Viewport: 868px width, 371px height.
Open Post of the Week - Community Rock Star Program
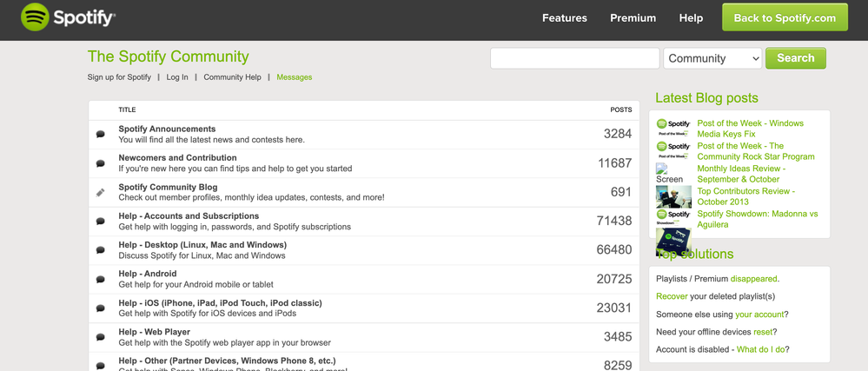point(756,151)
